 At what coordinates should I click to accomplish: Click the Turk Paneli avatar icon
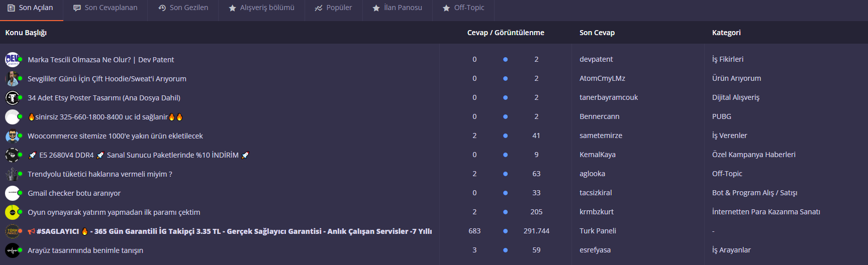(x=13, y=231)
